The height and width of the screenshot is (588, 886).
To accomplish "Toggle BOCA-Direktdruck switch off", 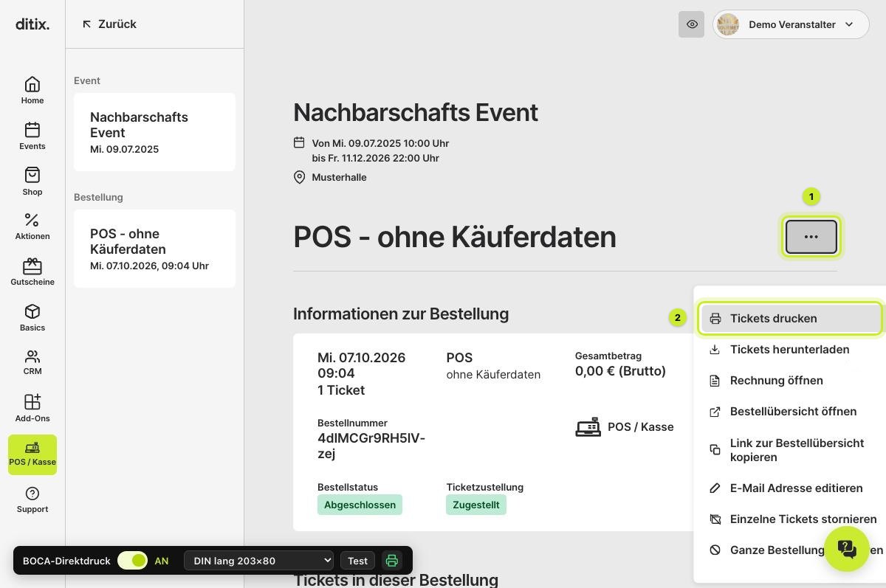I will (133, 561).
